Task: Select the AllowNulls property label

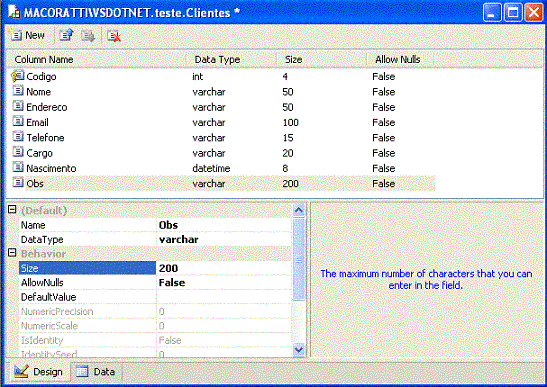Action: pyautogui.click(x=87, y=282)
